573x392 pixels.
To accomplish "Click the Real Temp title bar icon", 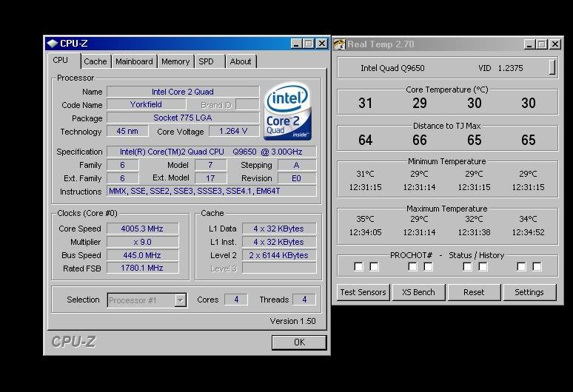I will 339,44.
